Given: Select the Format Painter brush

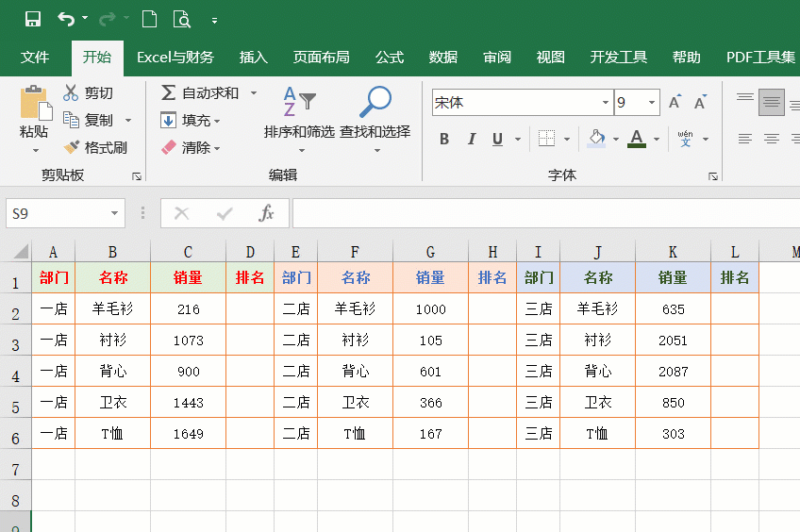Looking at the screenshot, I should [72, 148].
